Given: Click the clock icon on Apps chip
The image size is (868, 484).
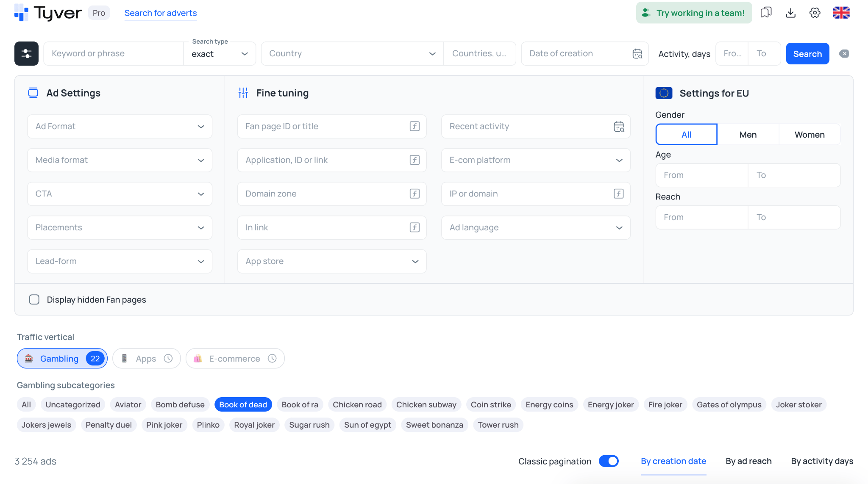Looking at the screenshot, I should [x=168, y=359].
